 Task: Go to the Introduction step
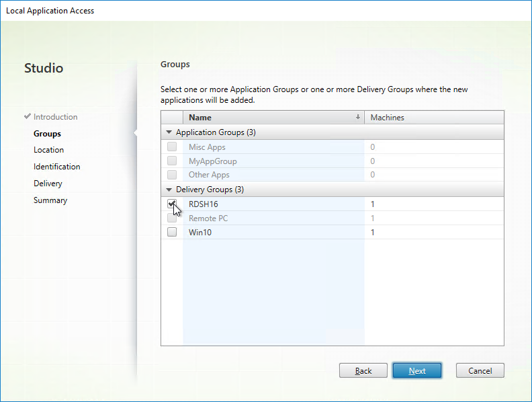pos(55,117)
